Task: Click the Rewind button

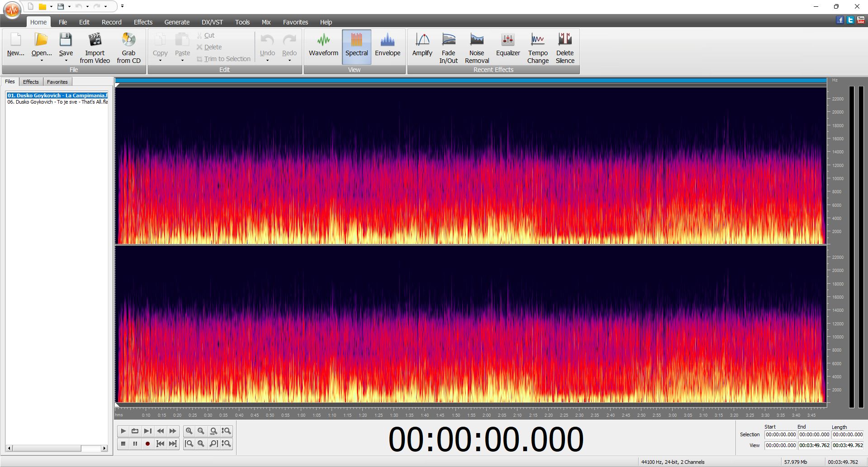Action: pyautogui.click(x=160, y=431)
